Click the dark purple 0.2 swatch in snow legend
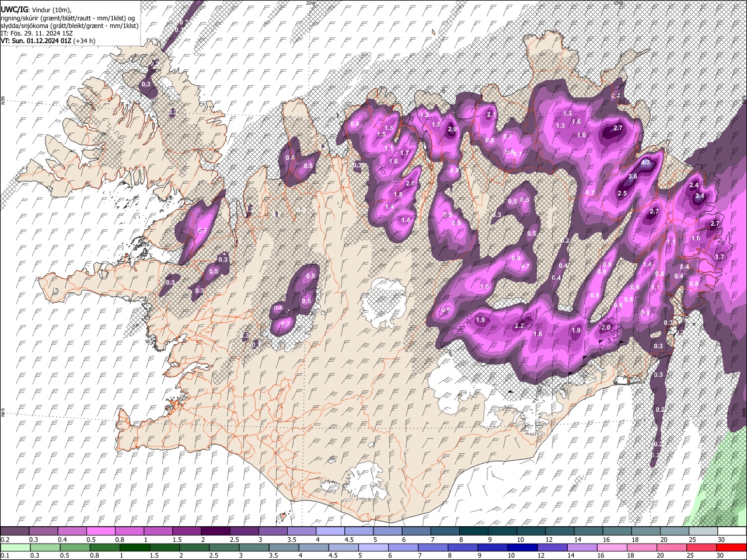Screen dimensions: 747x560 pyautogui.click(x=15, y=531)
